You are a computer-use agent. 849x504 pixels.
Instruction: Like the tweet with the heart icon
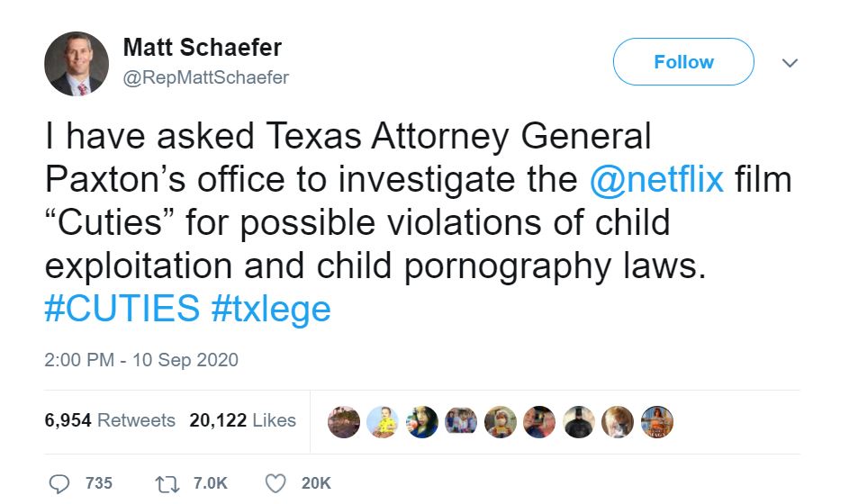275,483
